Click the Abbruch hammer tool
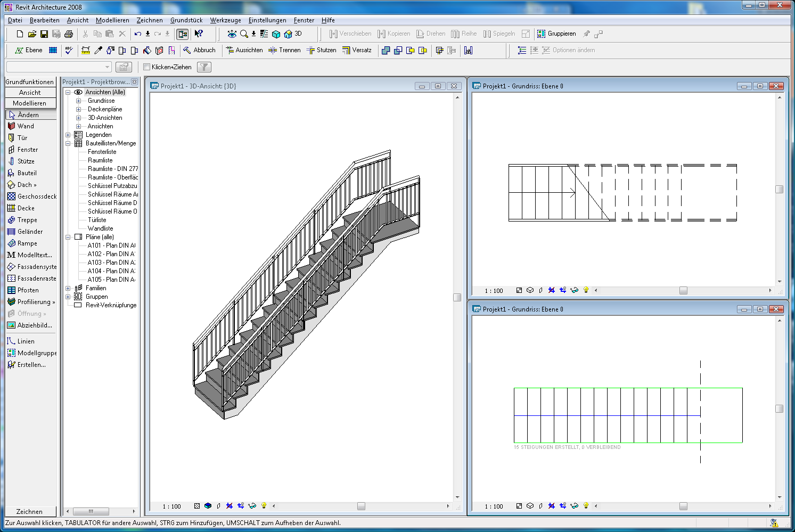This screenshot has width=795, height=532. tap(199, 50)
